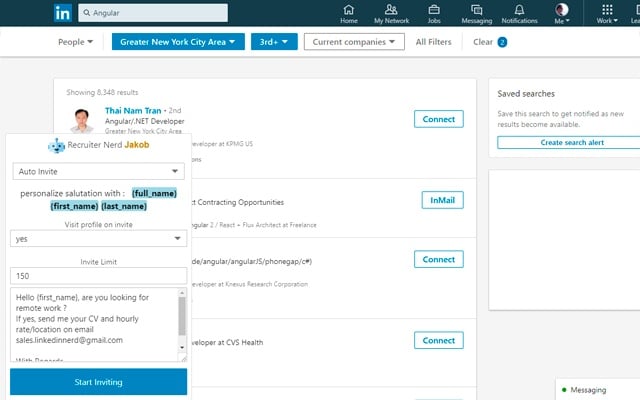The width and height of the screenshot is (640, 400).
Task: Open the Notifications bell icon
Action: pyautogui.click(x=519, y=9)
